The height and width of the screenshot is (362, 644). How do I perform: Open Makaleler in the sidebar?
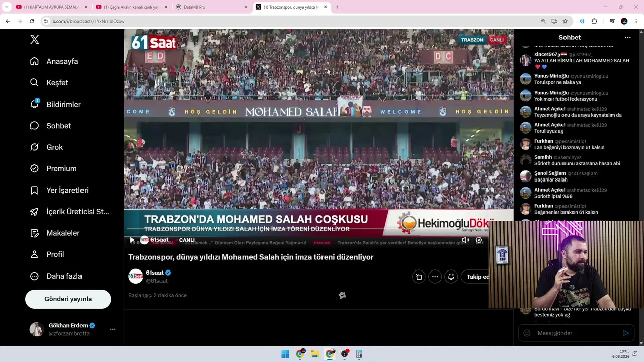[55, 233]
